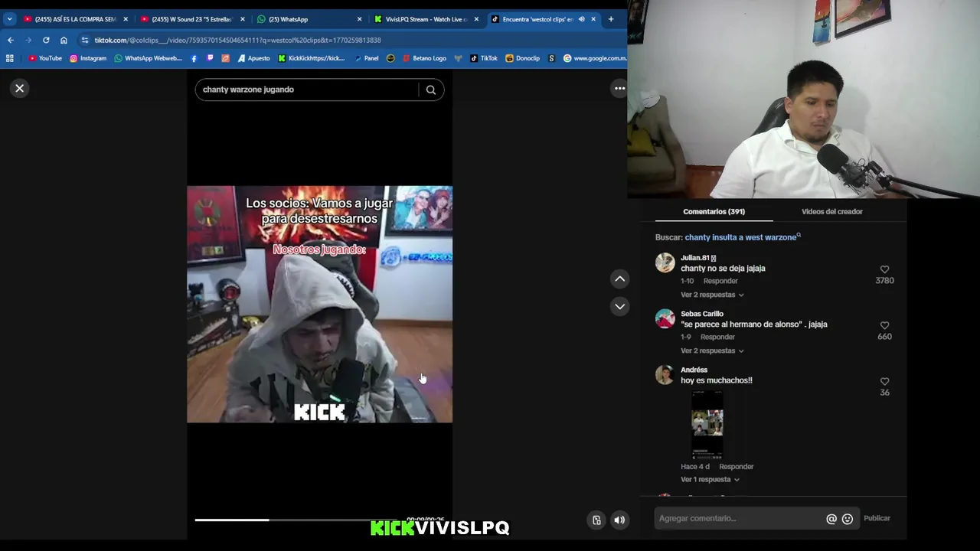Screen dimensions: 980x551
Task: Close the TikTok video viewer
Action: pyautogui.click(x=20, y=89)
